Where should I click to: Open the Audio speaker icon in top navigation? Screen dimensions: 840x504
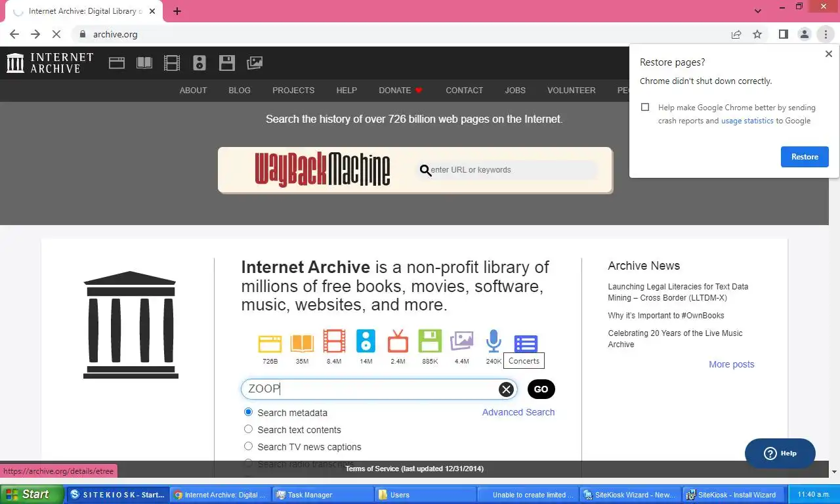coord(199,63)
